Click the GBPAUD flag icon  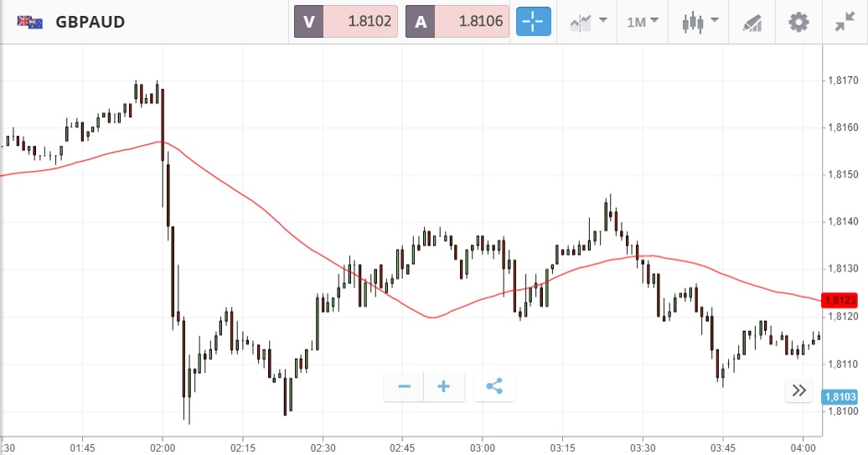30,22
